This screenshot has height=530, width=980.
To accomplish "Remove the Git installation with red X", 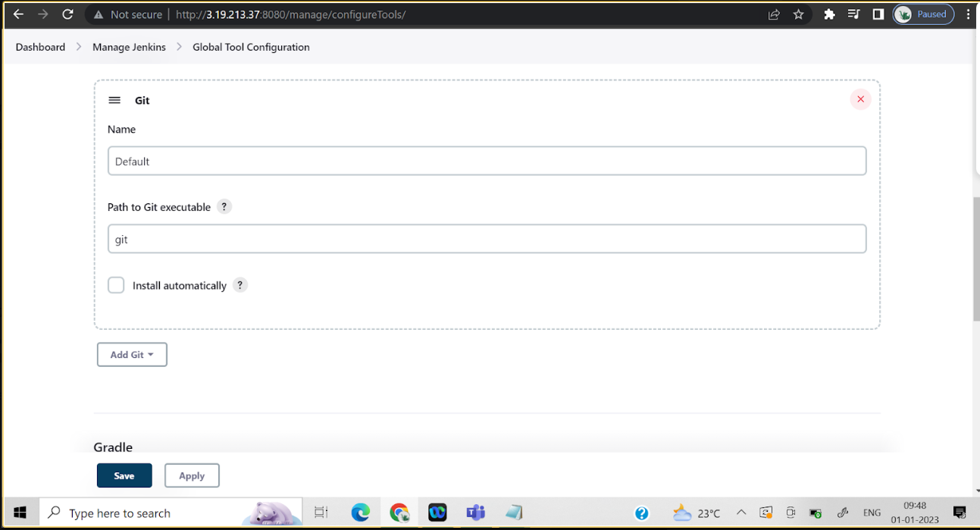I will click(x=860, y=99).
